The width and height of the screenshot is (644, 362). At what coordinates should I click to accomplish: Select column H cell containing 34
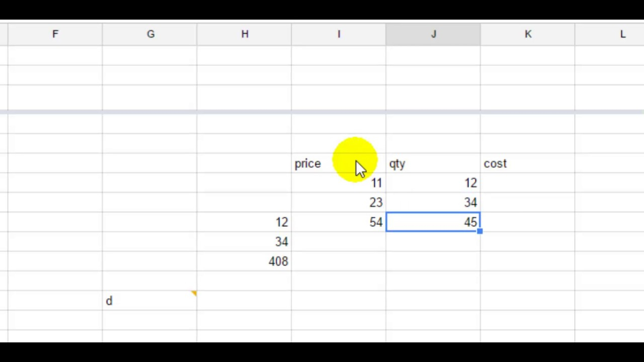click(245, 242)
